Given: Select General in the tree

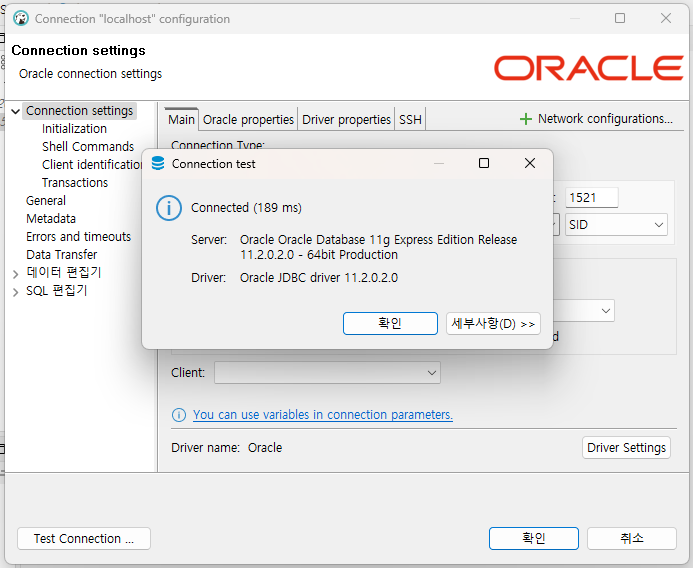Looking at the screenshot, I should tap(46, 201).
